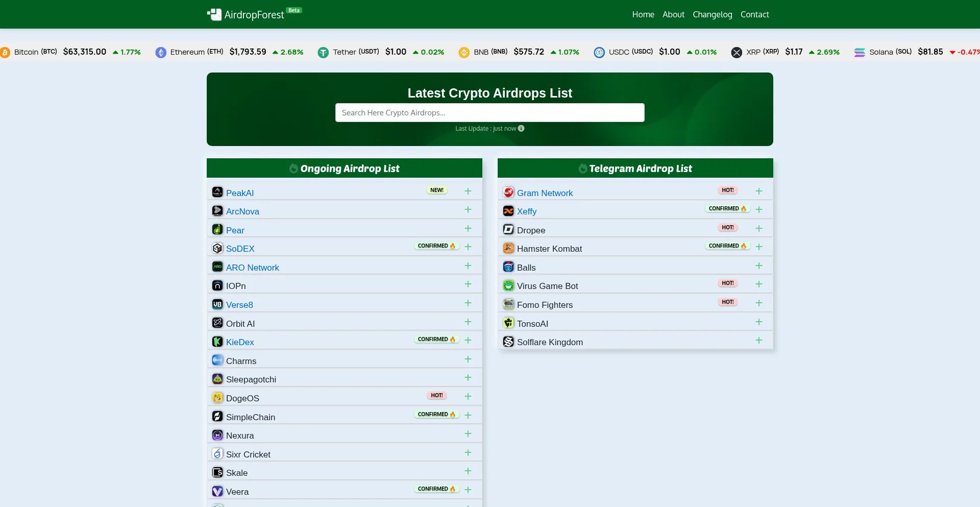
Task: Click the KieDex logo icon
Action: [x=217, y=342]
